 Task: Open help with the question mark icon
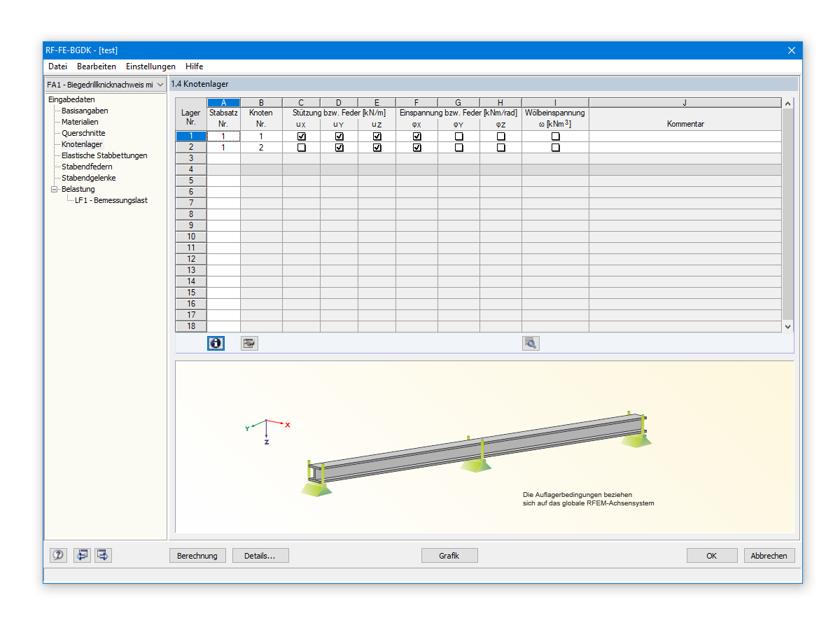(58, 555)
